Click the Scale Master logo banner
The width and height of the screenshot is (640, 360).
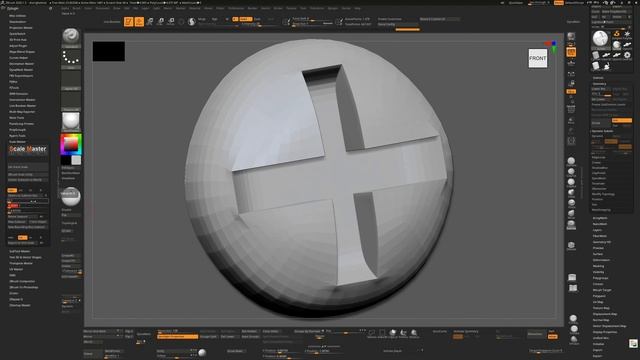point(27,149)
